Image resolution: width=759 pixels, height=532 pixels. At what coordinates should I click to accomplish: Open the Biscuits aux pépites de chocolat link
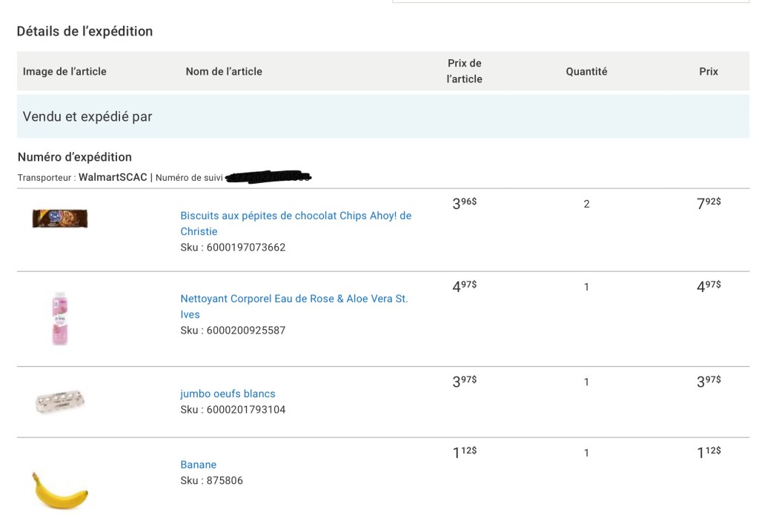click(296, 216)
